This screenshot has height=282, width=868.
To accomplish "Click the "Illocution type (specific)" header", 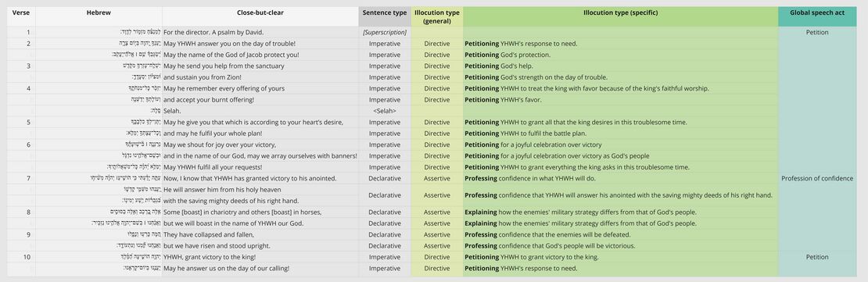I will (621, 12).
